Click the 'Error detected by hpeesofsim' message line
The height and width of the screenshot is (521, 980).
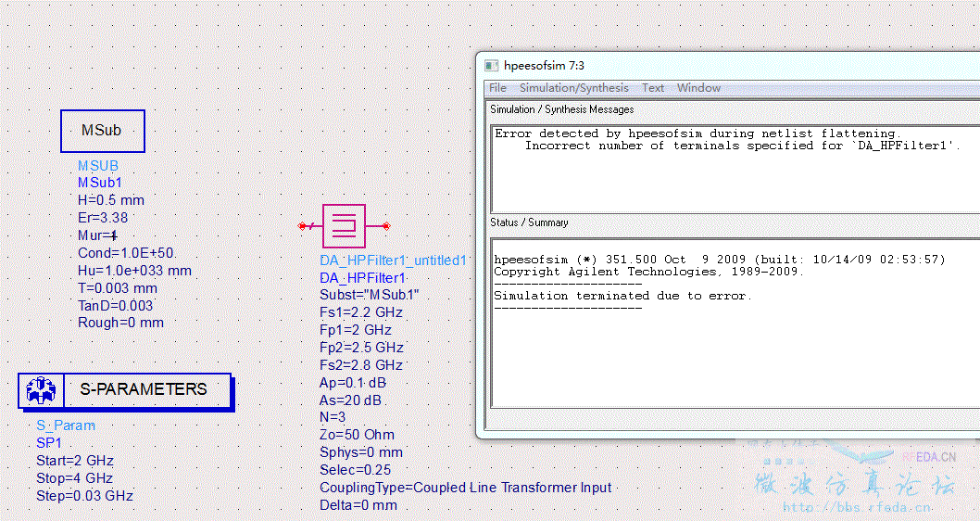point(697,133)
